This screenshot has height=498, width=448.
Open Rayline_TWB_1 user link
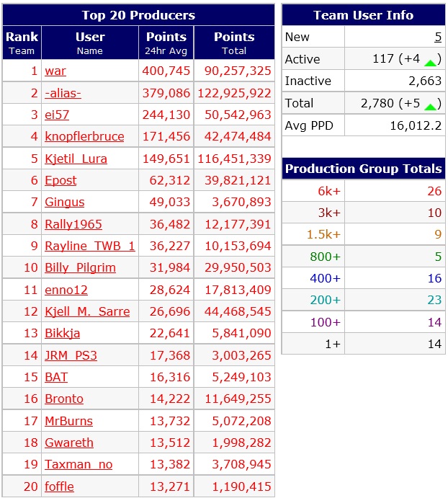(90, 246)
